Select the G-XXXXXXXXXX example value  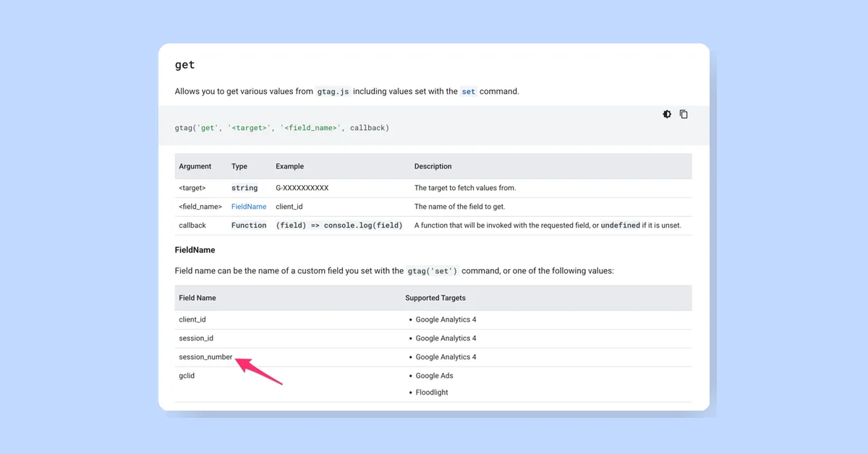pyautogui.click(x=302, y=188)
